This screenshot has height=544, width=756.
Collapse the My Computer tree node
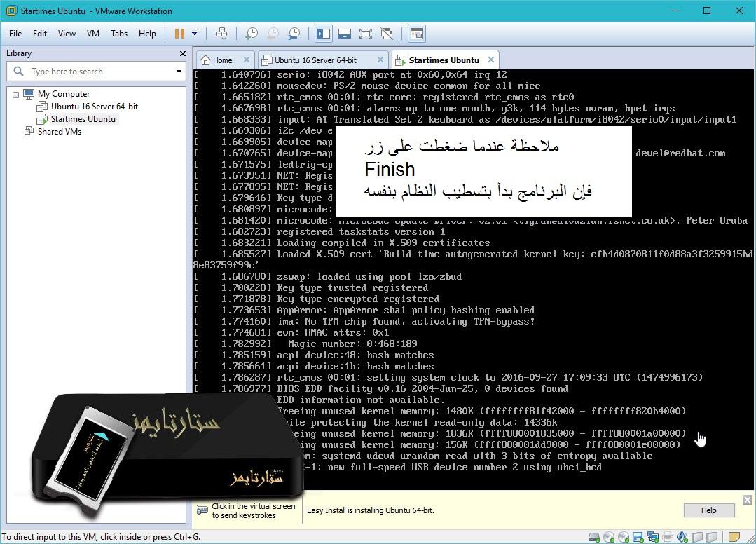tap(15, 94)
